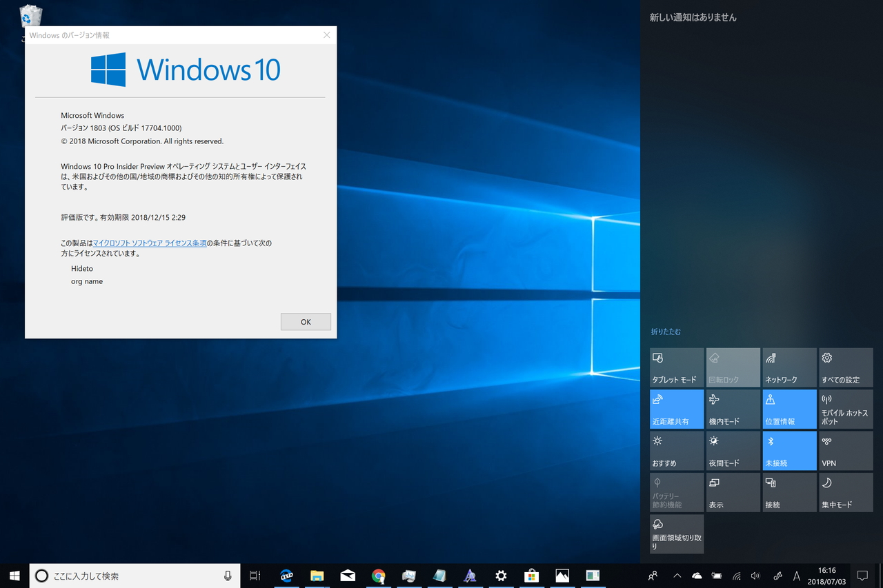883x588 pixels.
Task: Collapse quick actions with 折りたたむ
Action: 666,332
